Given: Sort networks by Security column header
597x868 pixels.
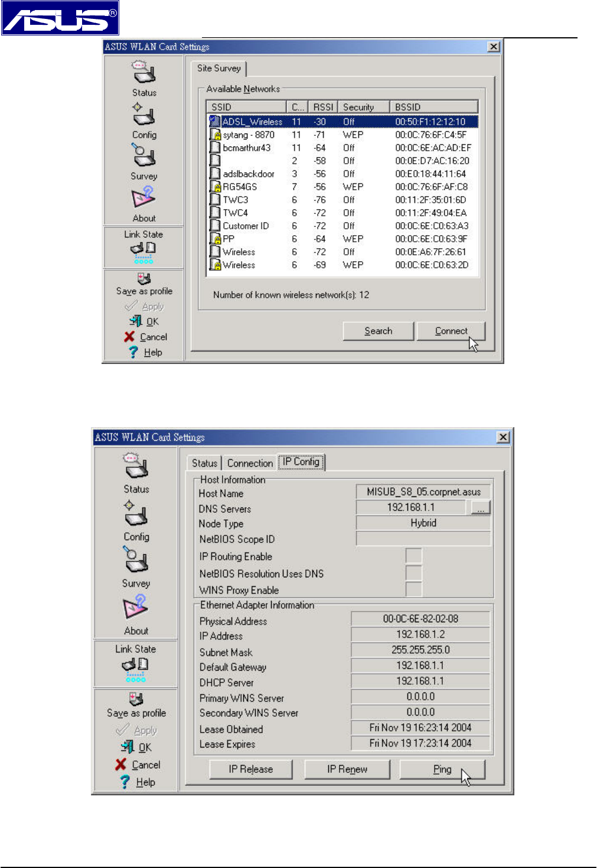Looking at the screenshot, I should pos(364,107).
